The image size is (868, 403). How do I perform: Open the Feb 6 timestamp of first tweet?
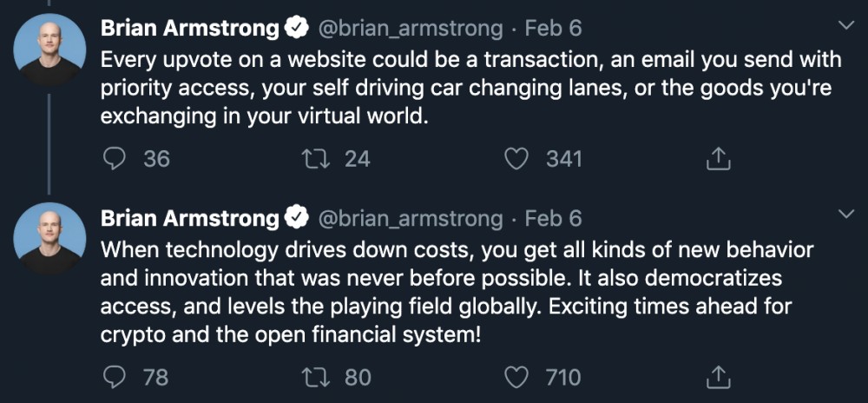point(554,29)
